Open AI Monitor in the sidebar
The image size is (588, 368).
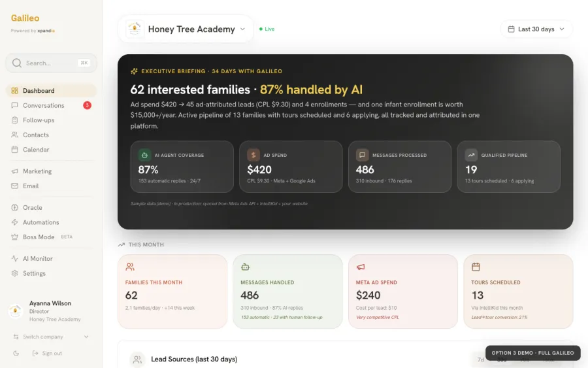(x=51, y=258)
